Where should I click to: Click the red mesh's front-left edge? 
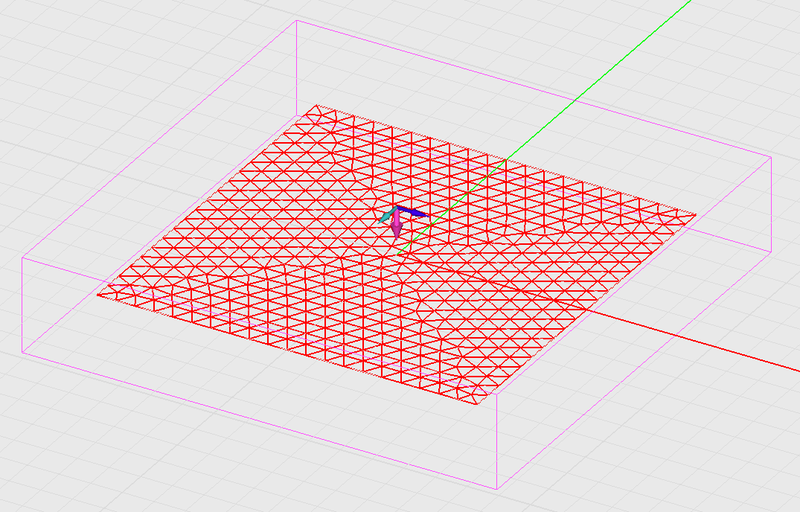tap(297, 350)
